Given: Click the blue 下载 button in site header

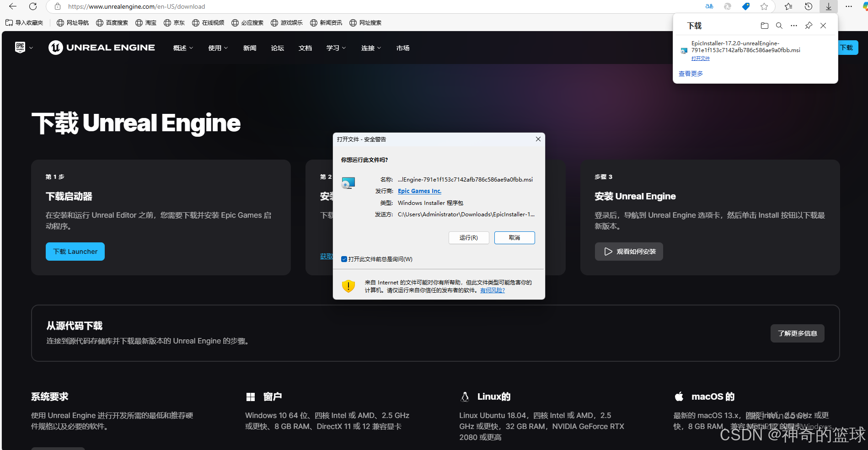Looking at the screenshot, I should coord(848,48).
